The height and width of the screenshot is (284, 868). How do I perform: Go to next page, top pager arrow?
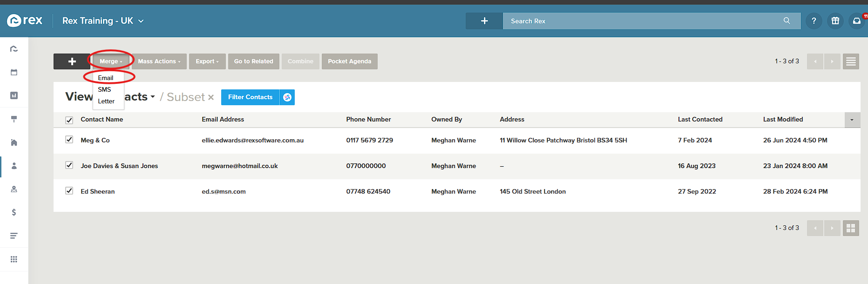[832, 61]
